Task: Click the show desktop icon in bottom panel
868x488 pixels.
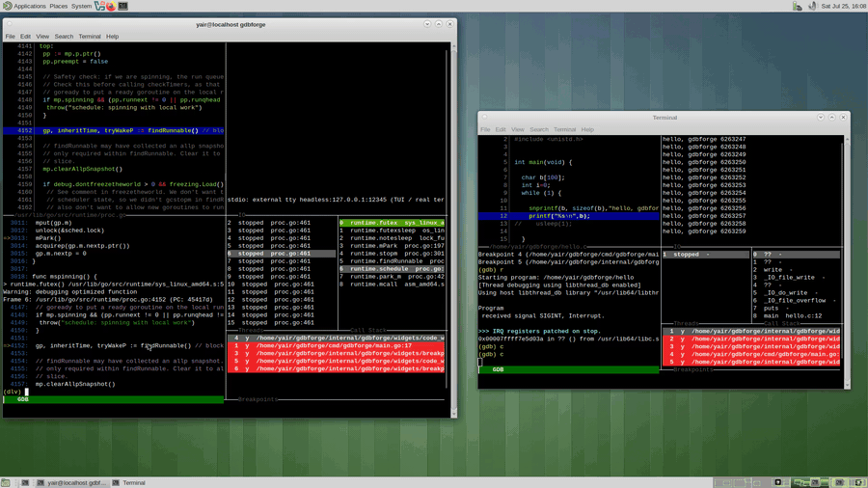Action: pyautogui.click(x=6, y=482)
